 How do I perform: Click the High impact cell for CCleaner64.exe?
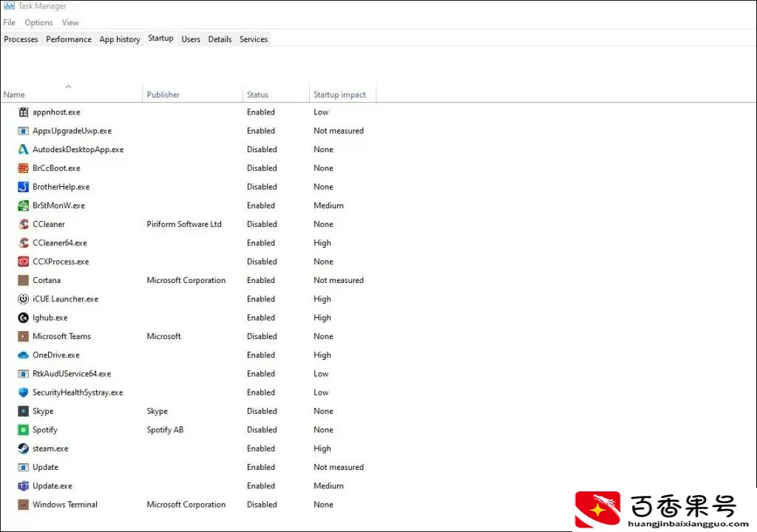322,243
